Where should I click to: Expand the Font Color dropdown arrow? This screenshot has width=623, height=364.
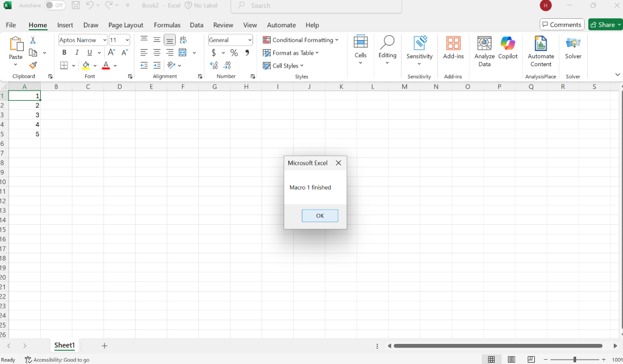[115, 66]
